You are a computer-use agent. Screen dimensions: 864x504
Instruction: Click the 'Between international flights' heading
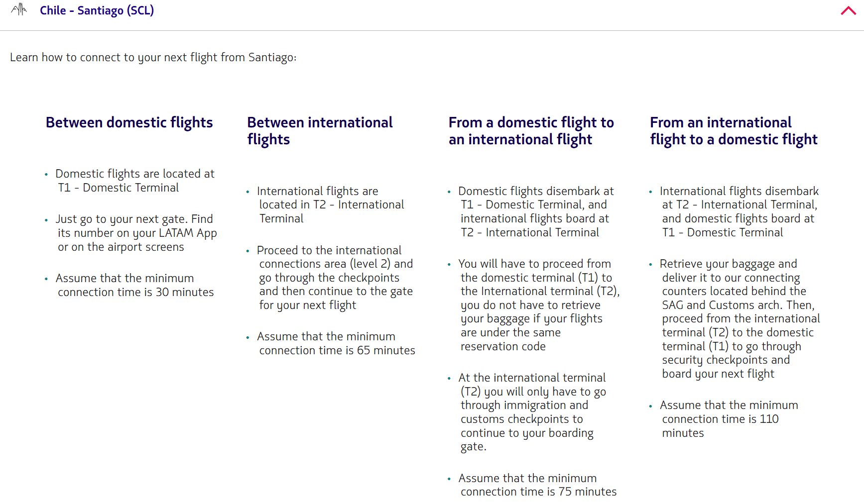pyautogui.click(x=320, y=131)
